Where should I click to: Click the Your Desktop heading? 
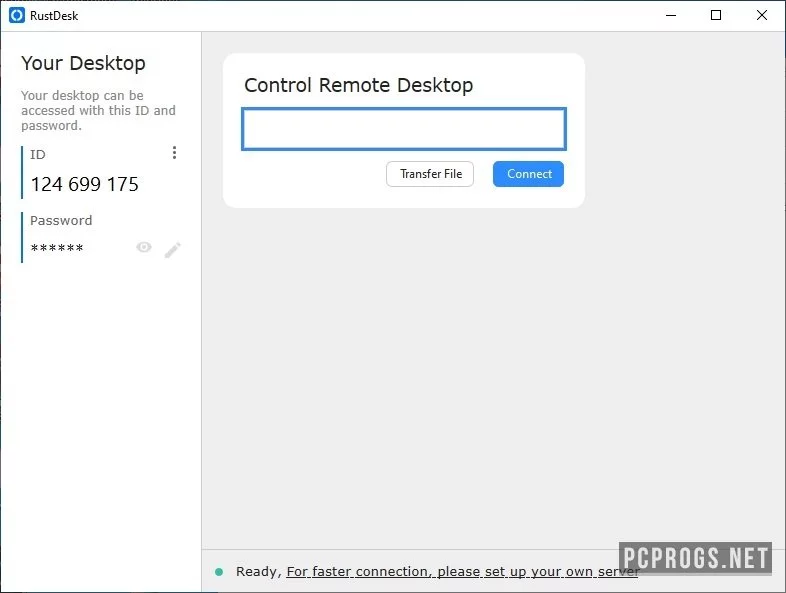coord(83,64)
